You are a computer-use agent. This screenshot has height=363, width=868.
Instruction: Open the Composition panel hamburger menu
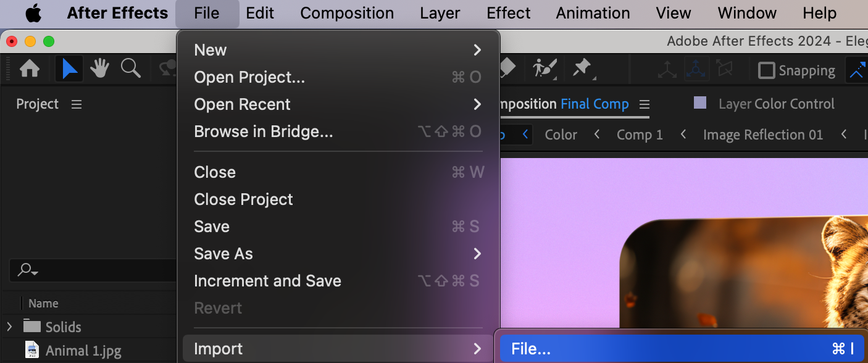coord(644,104)
